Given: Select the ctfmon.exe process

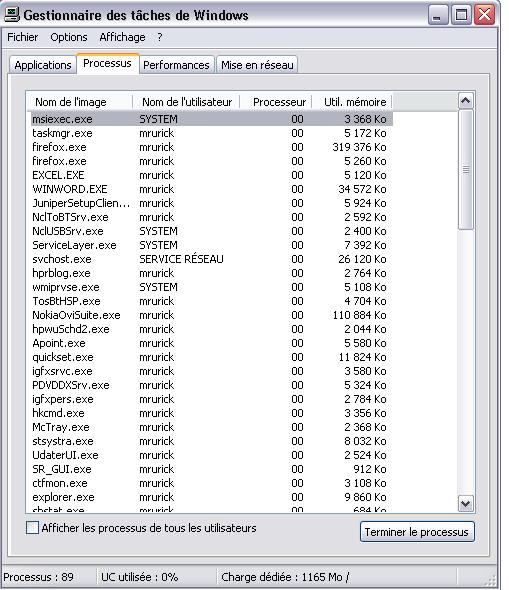Looking at the screenshot, I should [x=211, y=483].
